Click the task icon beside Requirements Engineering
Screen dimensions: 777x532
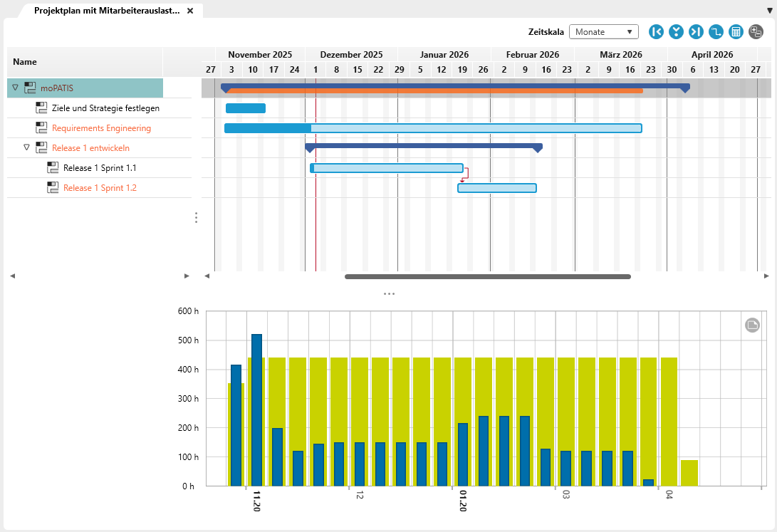point(41,128)
